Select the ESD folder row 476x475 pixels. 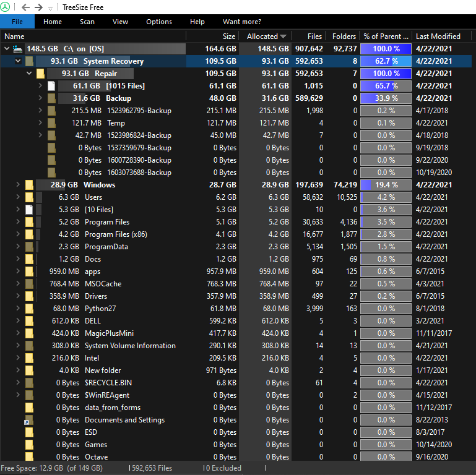click(x=236, y=432)
